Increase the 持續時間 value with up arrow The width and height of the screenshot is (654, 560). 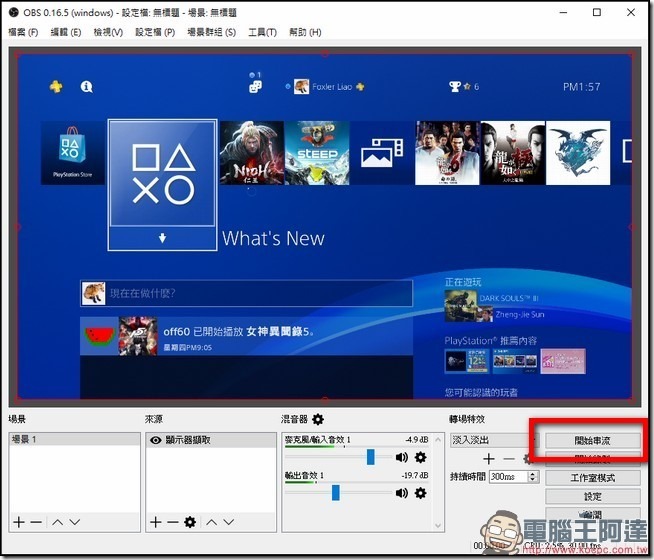(533, 474)
